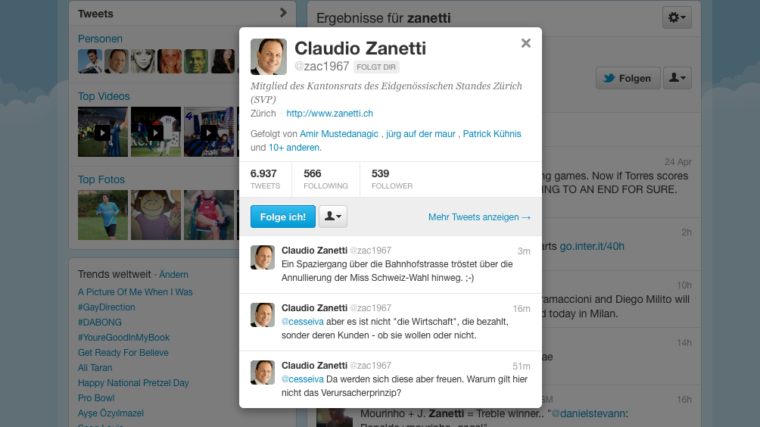
Task: Open the http://www.zanetti.ch link
Action: tap(330, 113)
